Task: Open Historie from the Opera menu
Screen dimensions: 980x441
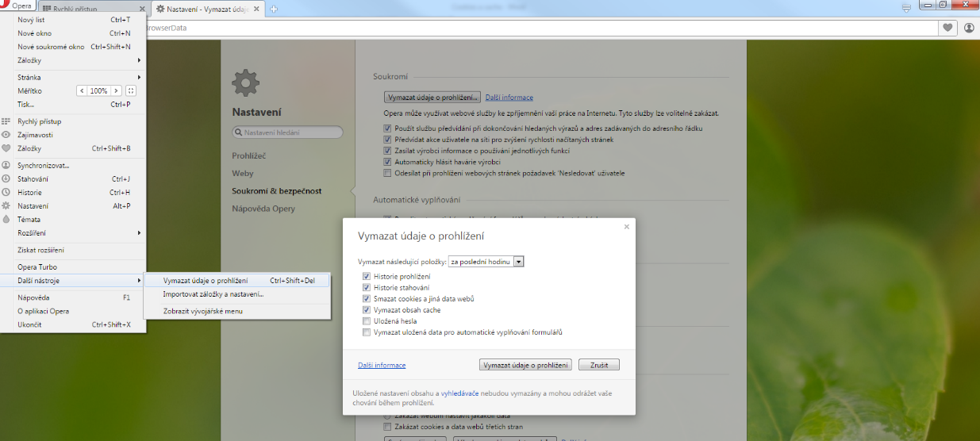Action: pyautogui.click(x=73, y=193)
